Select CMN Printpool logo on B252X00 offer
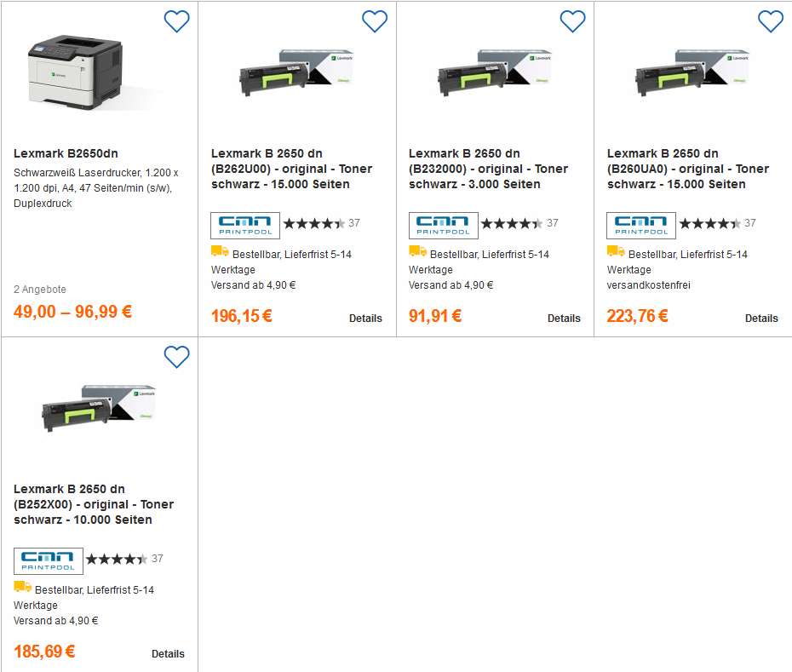The width and height of the screenshot is (792, 672). coord(48,560)
